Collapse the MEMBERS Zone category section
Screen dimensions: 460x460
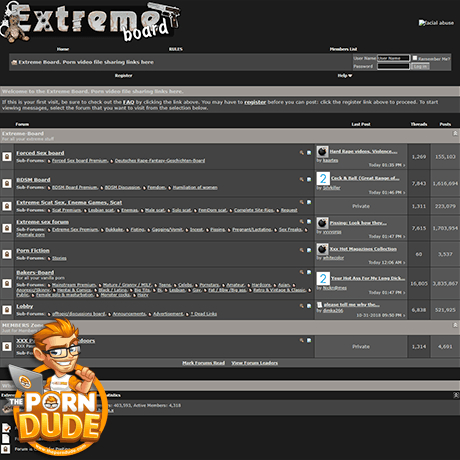click(x=455, y=325)
